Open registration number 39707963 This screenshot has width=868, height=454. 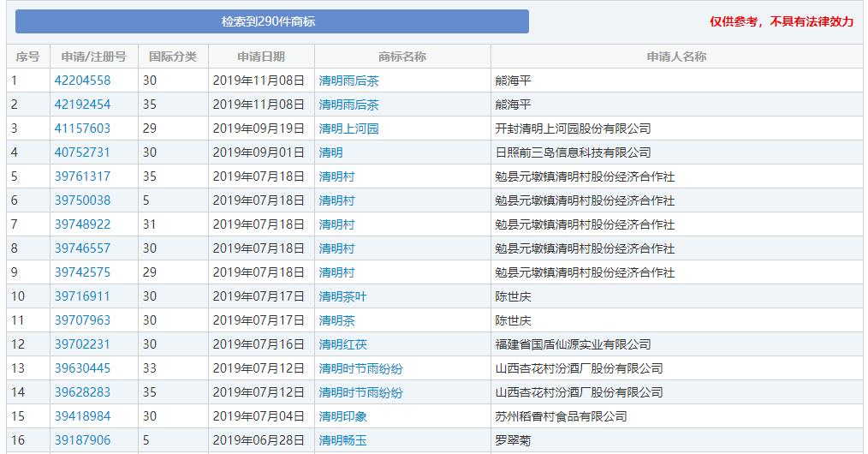pos(82,320)
